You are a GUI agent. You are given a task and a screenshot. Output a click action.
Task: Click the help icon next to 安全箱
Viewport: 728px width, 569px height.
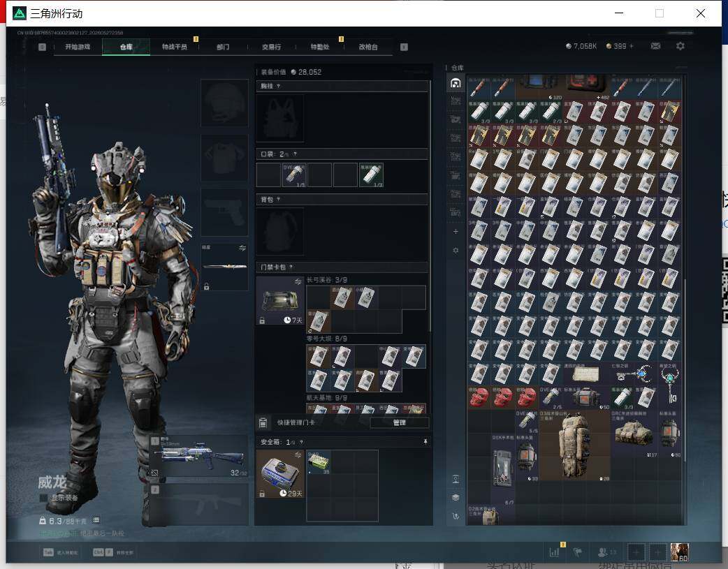coord(301,442)
